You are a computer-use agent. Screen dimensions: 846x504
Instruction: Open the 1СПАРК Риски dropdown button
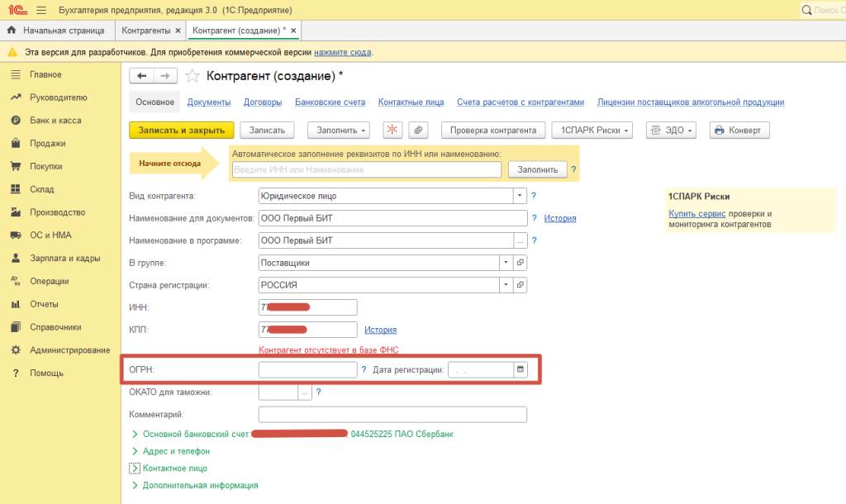click(592, 131)
